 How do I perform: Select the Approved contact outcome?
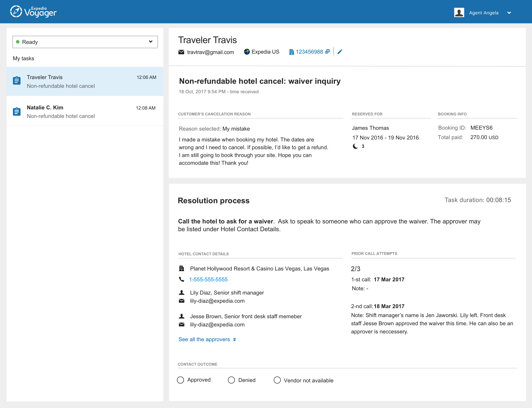pyautogui.click(x=181, y=380)
